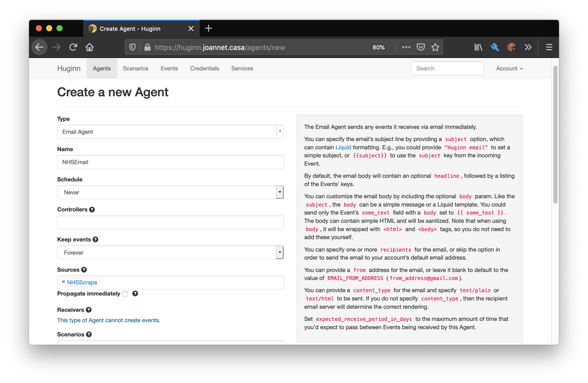The image size is (588, 383).
Task: Click the Create a new Agent heading
Action: (x=113, y=92)
